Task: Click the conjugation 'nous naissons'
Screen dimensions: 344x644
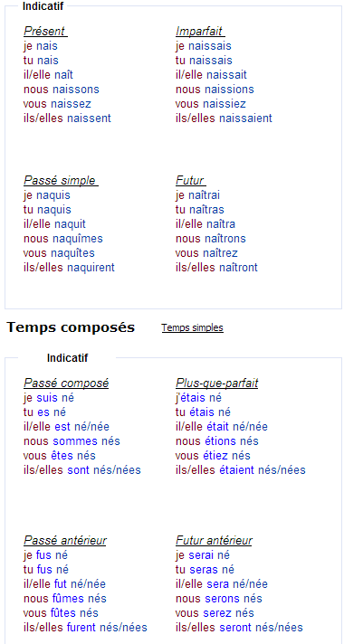Action: [x=62, y=90]
